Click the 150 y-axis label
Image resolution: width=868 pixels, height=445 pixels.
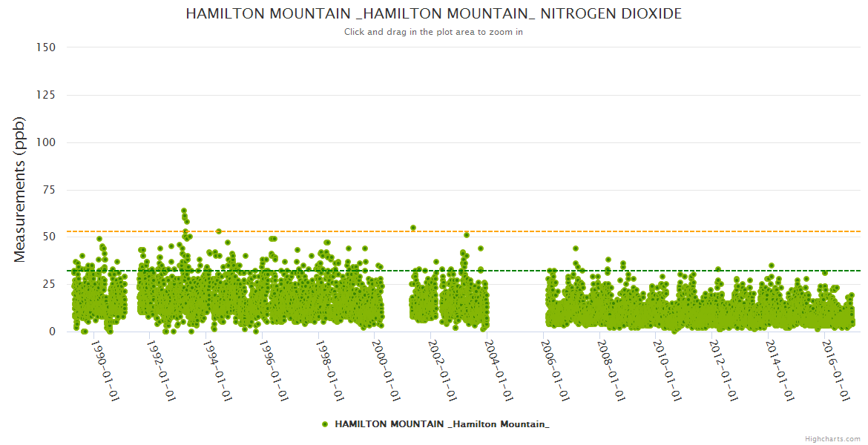pyautogui.click(x=46, y=47)
